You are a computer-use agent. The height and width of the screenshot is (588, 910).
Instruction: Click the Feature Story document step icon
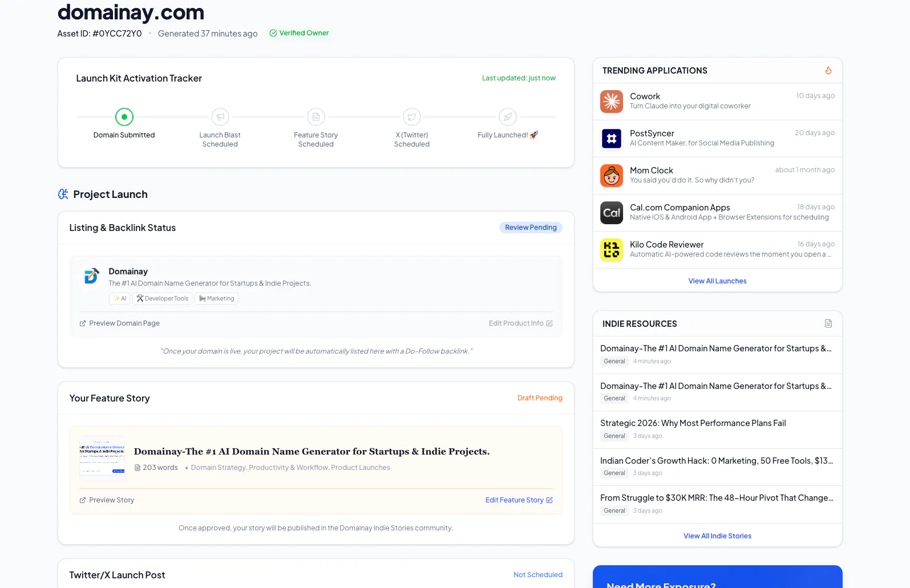(x=316, y=117)
